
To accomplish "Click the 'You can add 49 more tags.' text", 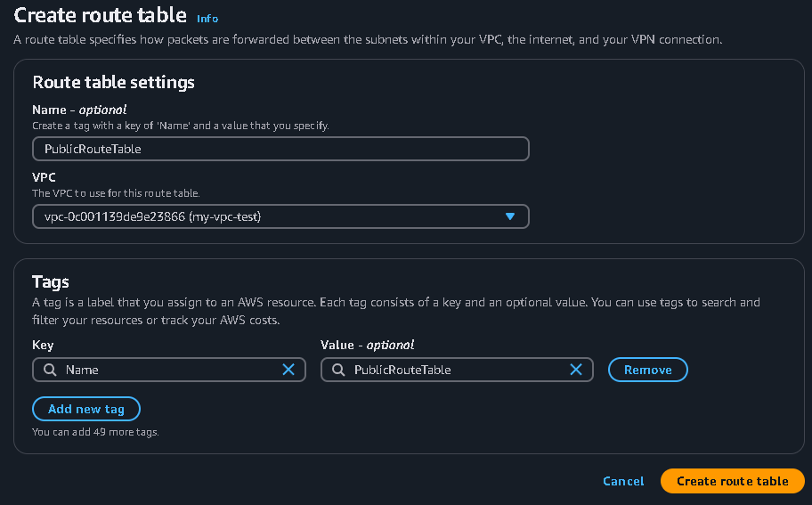I will click(95, 432).
